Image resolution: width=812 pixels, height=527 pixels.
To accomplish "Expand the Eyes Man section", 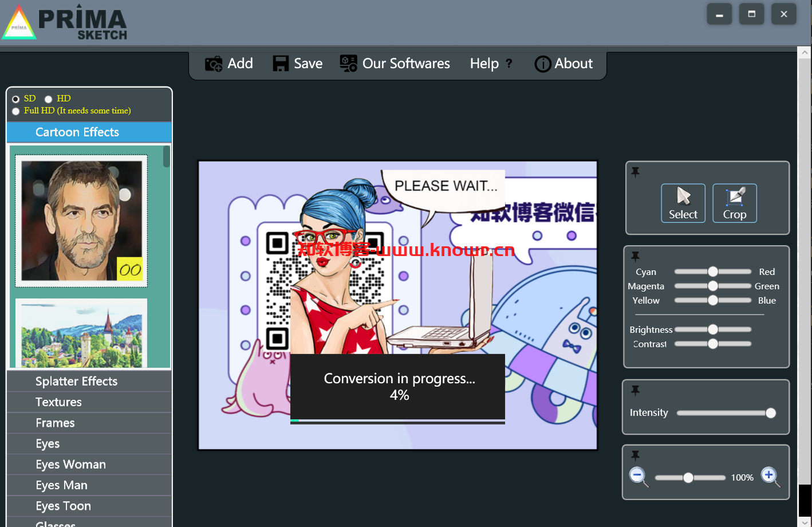I will (x=89, y=485).
